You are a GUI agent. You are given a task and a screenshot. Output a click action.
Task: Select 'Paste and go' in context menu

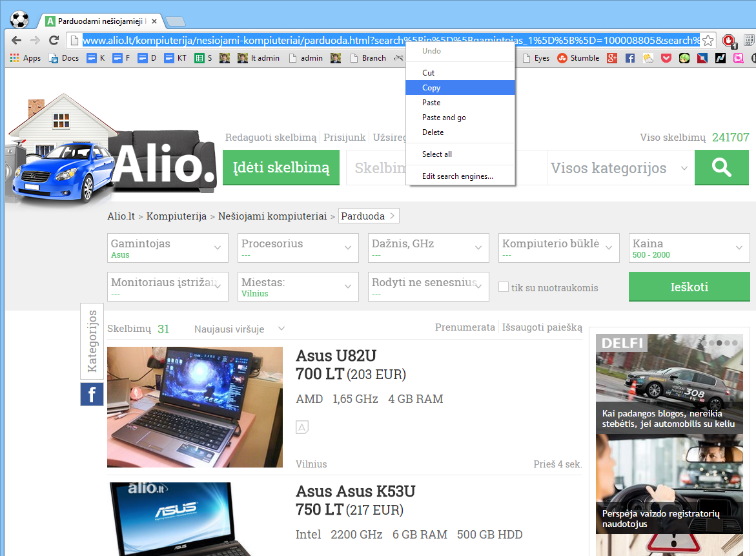pyautogui.click(x=460, y=118)
